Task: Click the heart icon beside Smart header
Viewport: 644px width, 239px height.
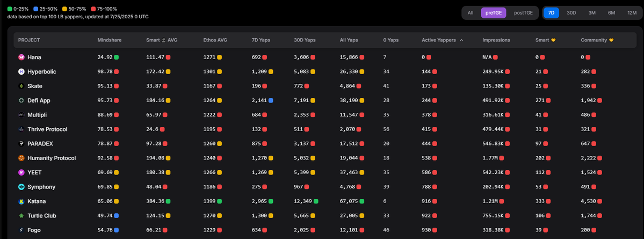Action: (x=553, y=40)
